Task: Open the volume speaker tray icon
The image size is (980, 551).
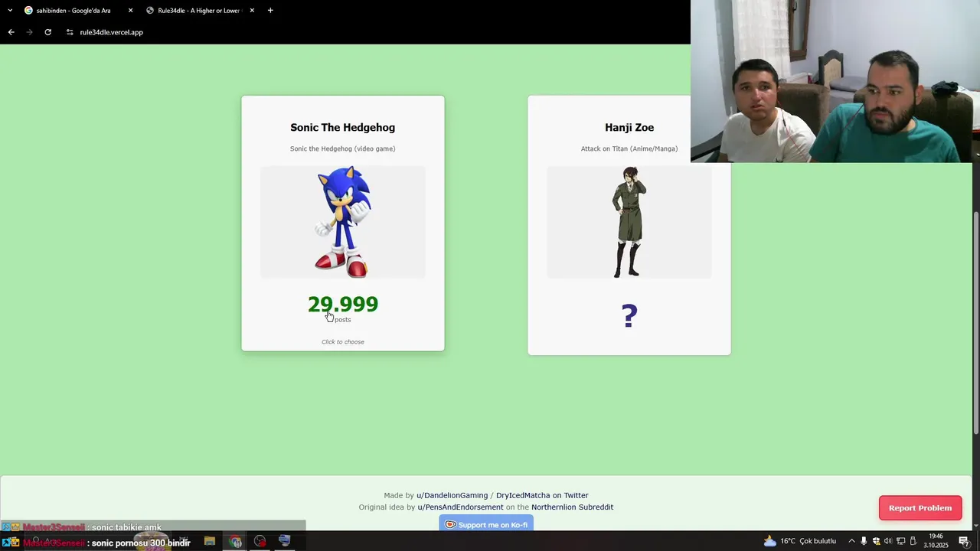Action: click(x=888, y=541)
